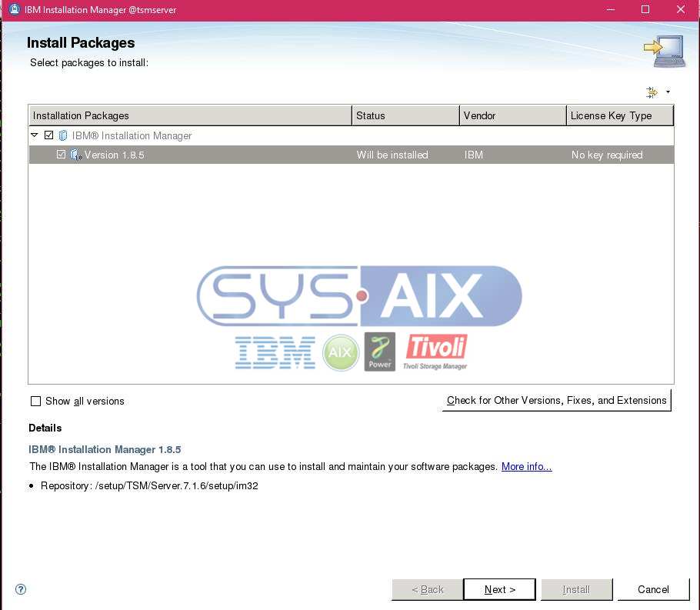The height and width of the screenshot is (610, 700).
Task: Collapse the IBM Installation Manager tree node
Action: click(x=35, y=135)
